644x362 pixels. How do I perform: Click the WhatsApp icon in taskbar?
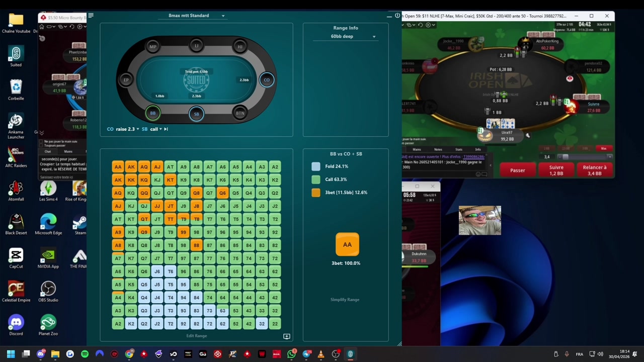(x=291, y=354)
